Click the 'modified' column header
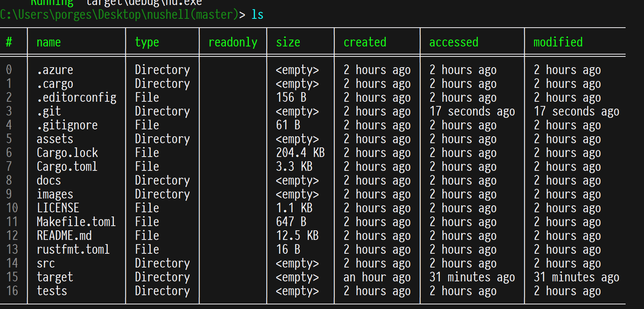This screenshot has height=309, width=644. click(558, 42)
